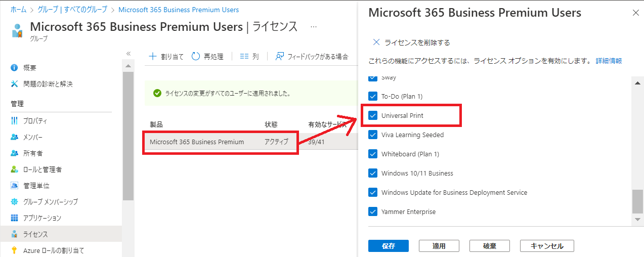Open the グループ メンバーシップ gear icon

(14, 202)
